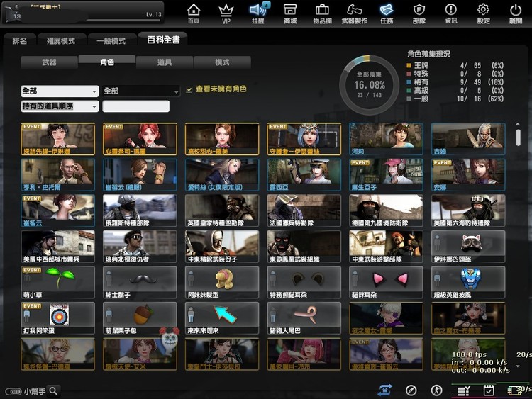This screenshot has height=399, width=532.
Task: Uncheck the 查看未擁有角色 checkbox
Action: [x=189, y=89]
